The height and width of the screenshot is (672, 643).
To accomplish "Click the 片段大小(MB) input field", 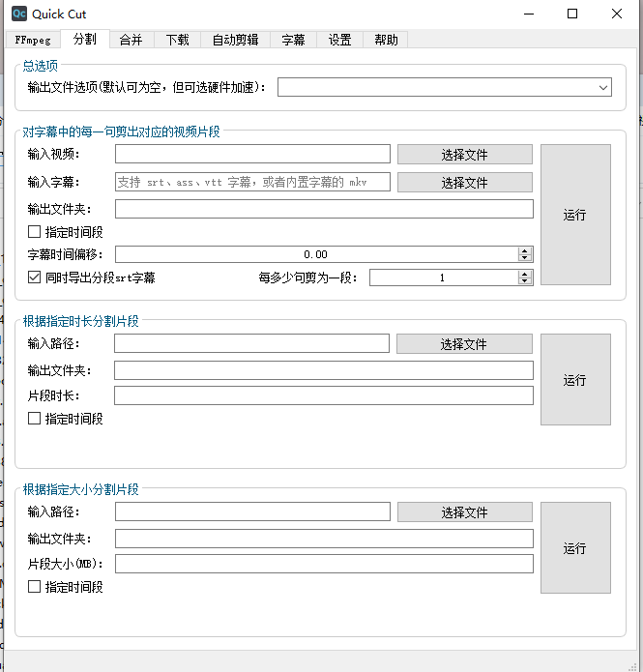I will pyautogui.click(x=324, y=564).
